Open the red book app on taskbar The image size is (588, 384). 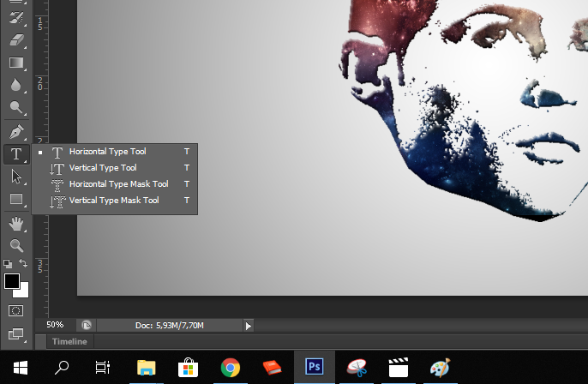pos(273,368)
